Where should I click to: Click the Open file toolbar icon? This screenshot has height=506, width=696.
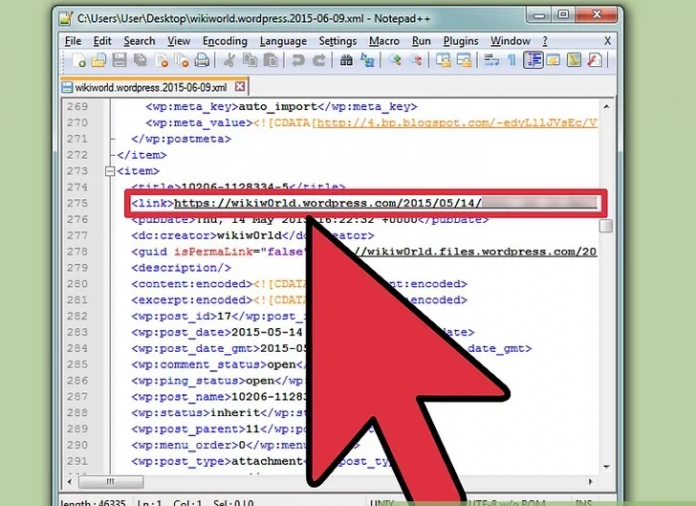[97, 62]
